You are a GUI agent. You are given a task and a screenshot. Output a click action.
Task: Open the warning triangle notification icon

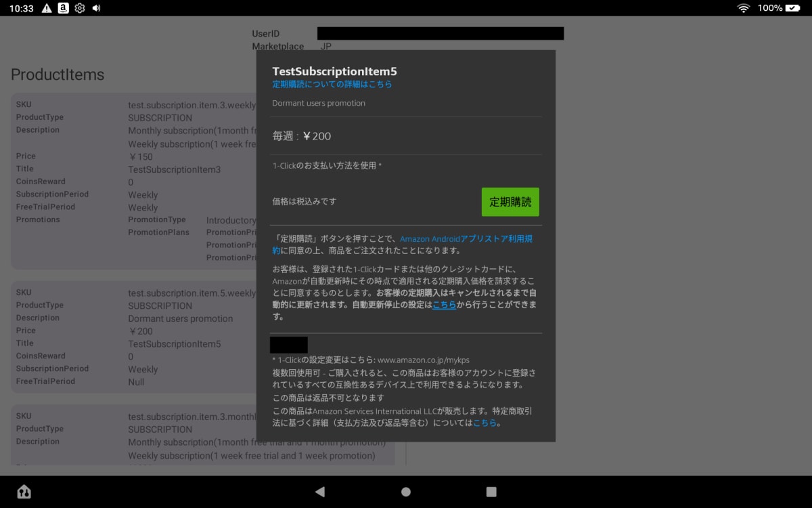point(47,8)
